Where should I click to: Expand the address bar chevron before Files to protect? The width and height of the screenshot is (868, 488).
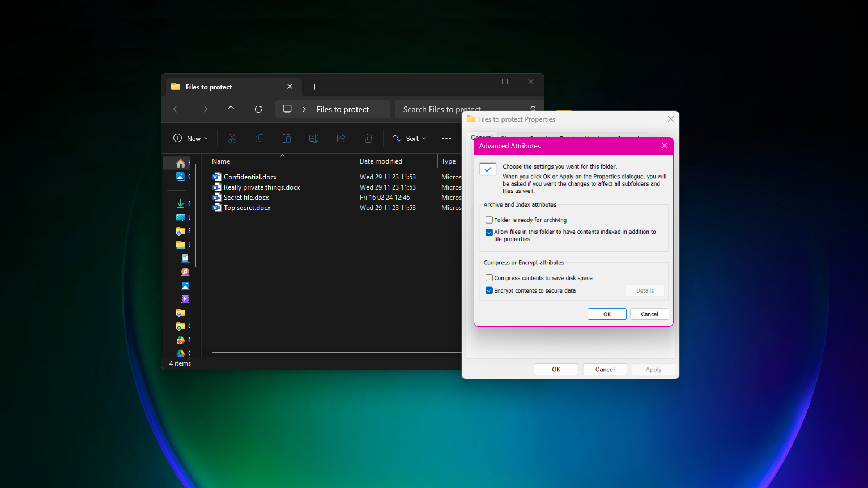pos(304,109)
